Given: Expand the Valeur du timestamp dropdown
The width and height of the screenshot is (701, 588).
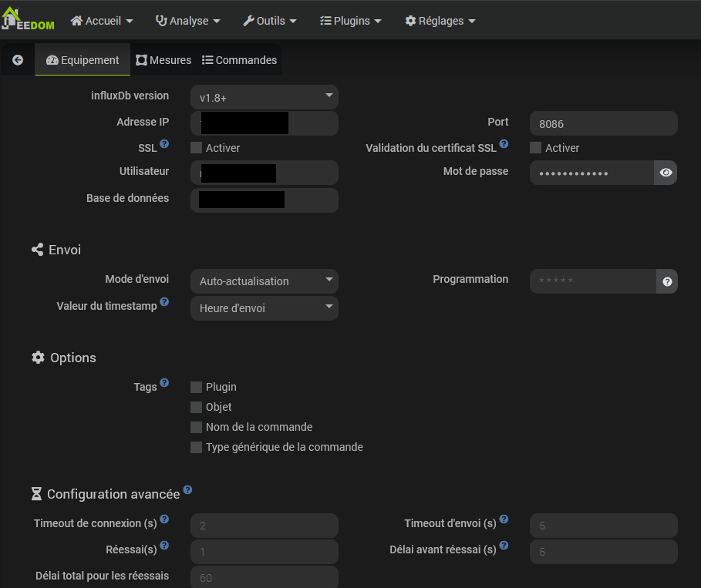Looking at the screenshot, I should tap(264, 308).
